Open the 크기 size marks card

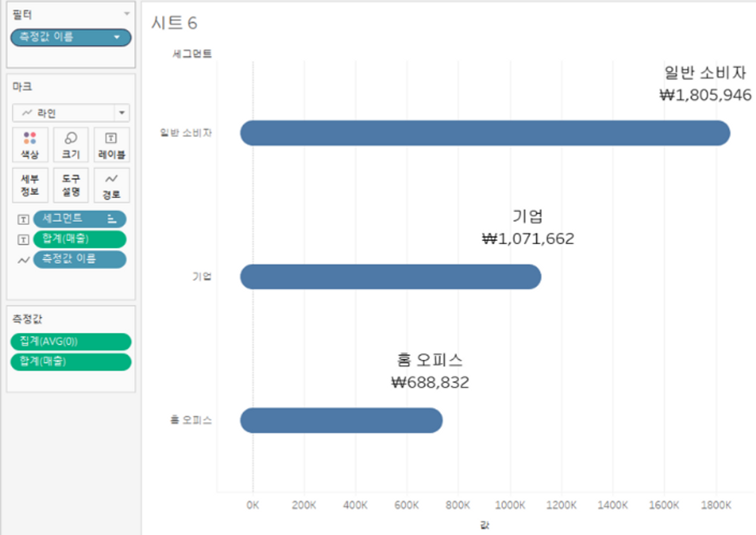[x=71, y=145]
